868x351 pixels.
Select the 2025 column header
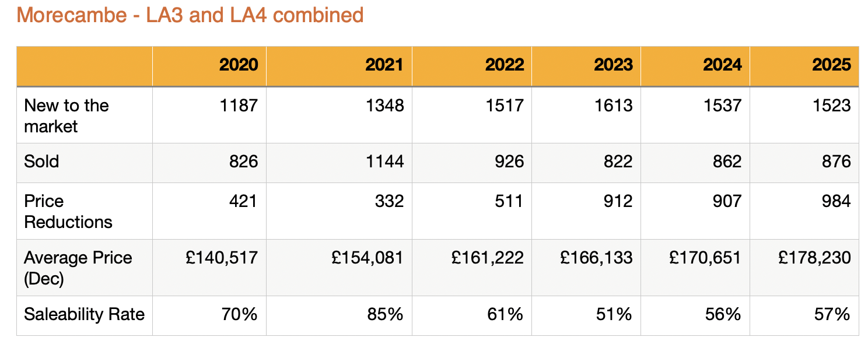point(831,65)
